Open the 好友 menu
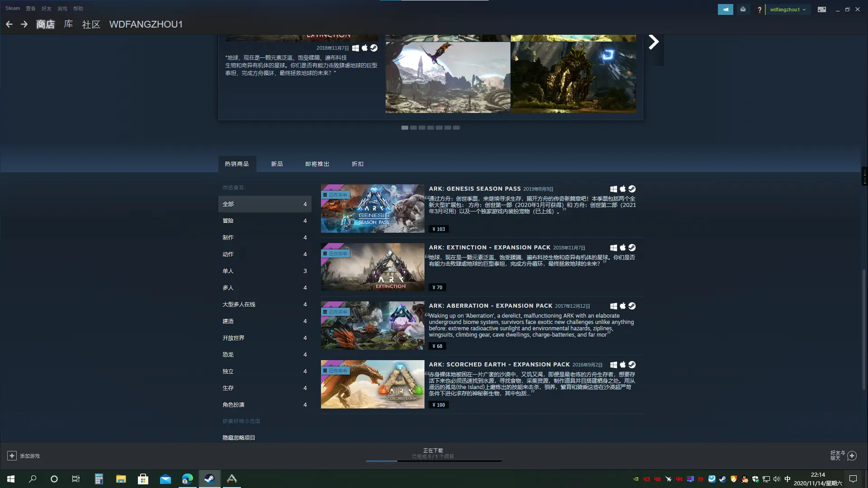 (x=47, y=9)
